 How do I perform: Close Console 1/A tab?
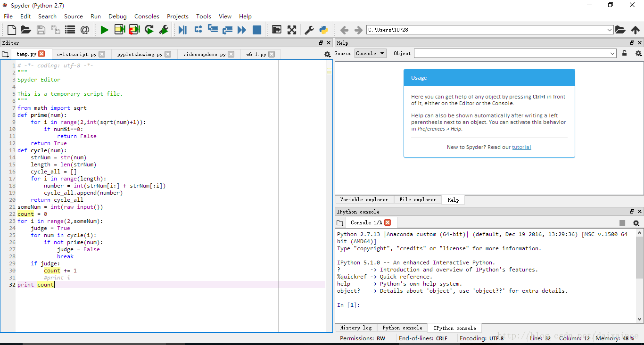click(388, 222)
